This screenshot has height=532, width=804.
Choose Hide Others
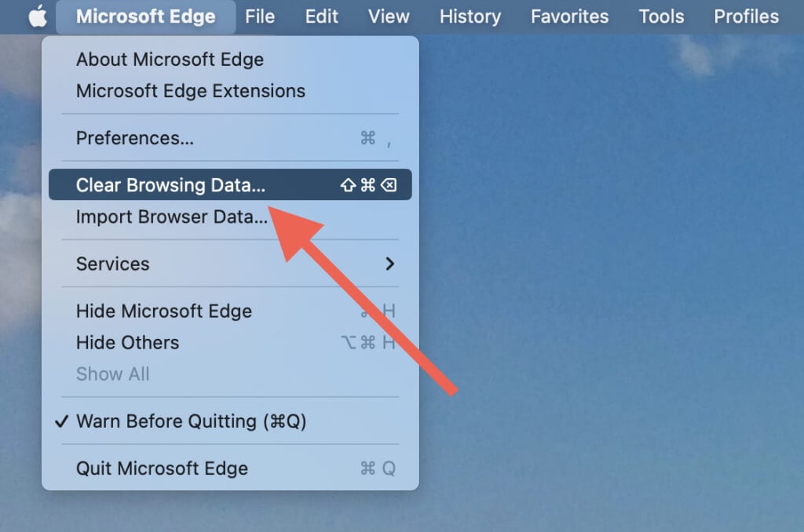(127, 342)
